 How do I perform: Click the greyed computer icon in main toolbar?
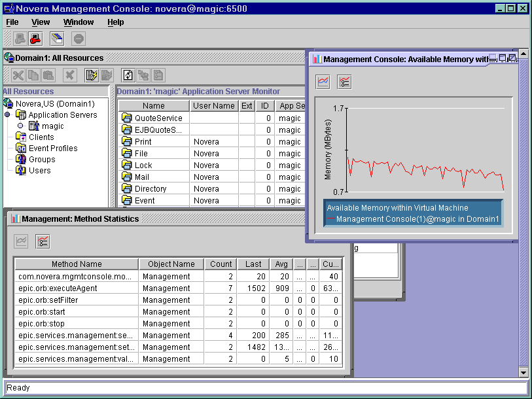pos(20,39)
